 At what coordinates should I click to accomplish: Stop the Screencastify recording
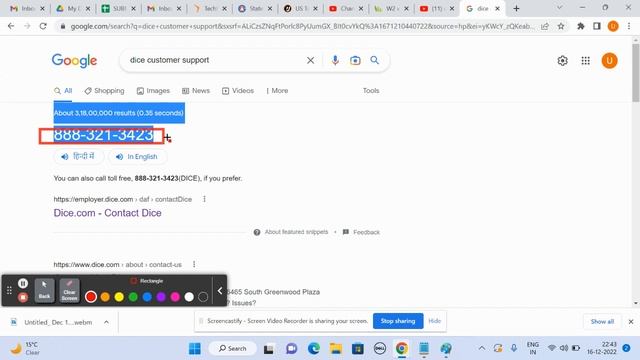(x=23, y=298)
